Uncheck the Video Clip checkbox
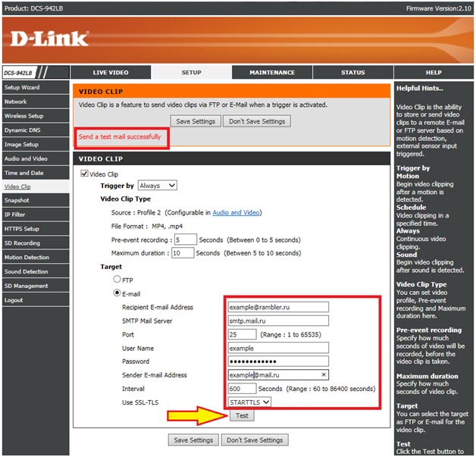476x457 pixels. click(x=84, y=174)
